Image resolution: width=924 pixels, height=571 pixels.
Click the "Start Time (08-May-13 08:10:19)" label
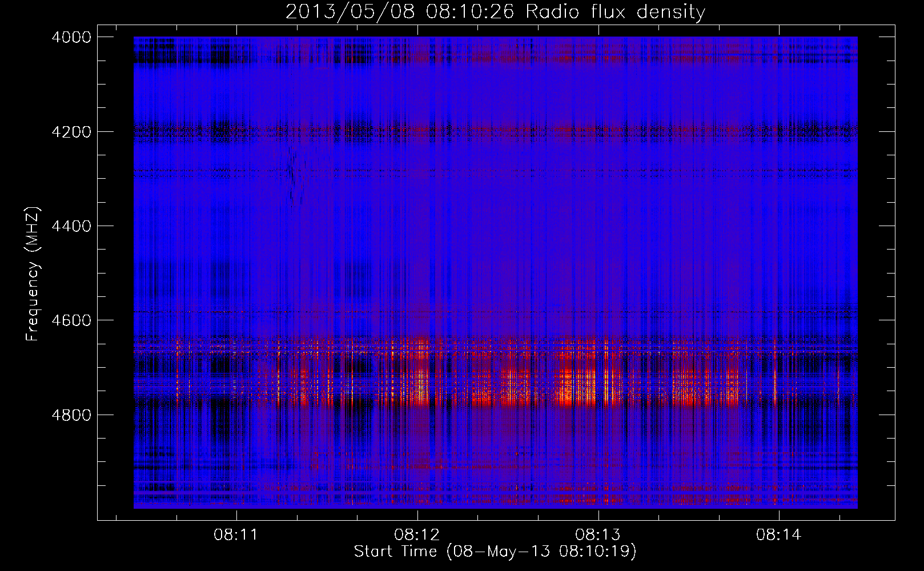tap(495, 551)
